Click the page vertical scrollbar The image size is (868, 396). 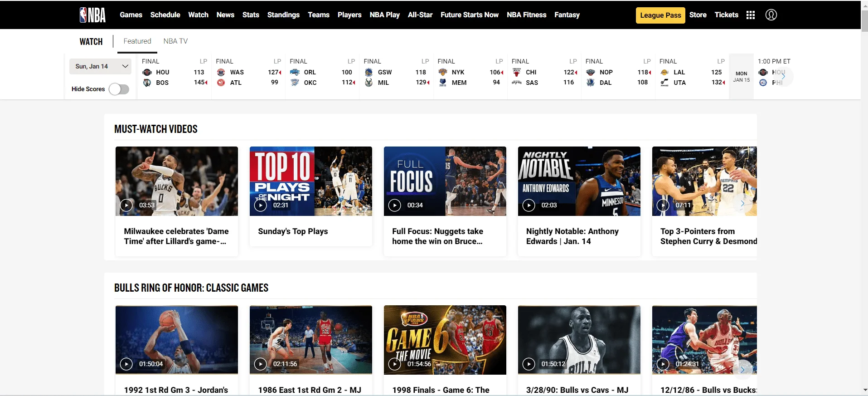pos(864,20)
